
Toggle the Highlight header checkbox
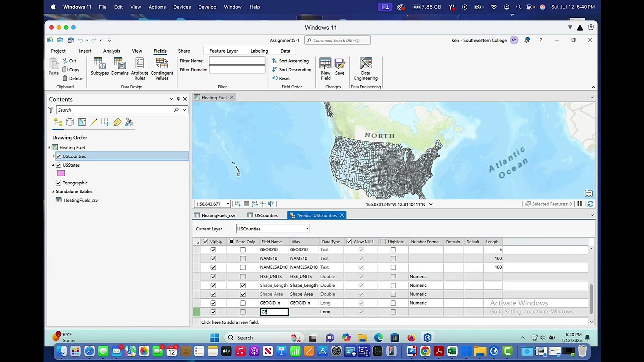click(383, 242)
